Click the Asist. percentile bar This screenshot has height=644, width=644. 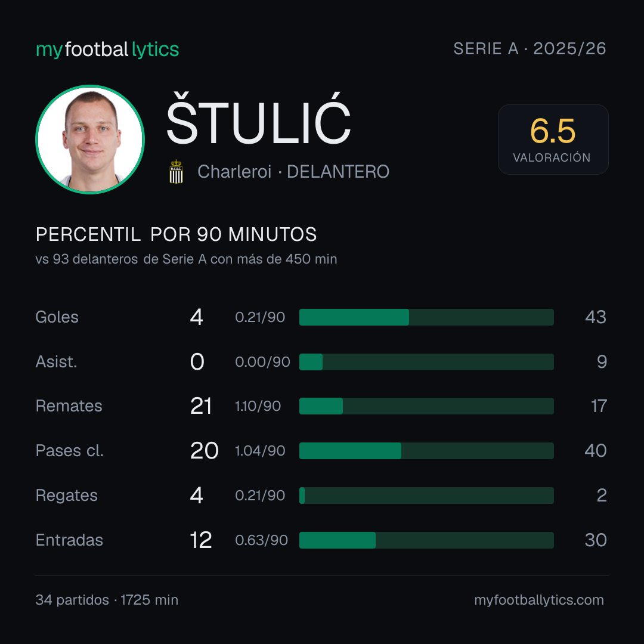(x=426, y=362)
